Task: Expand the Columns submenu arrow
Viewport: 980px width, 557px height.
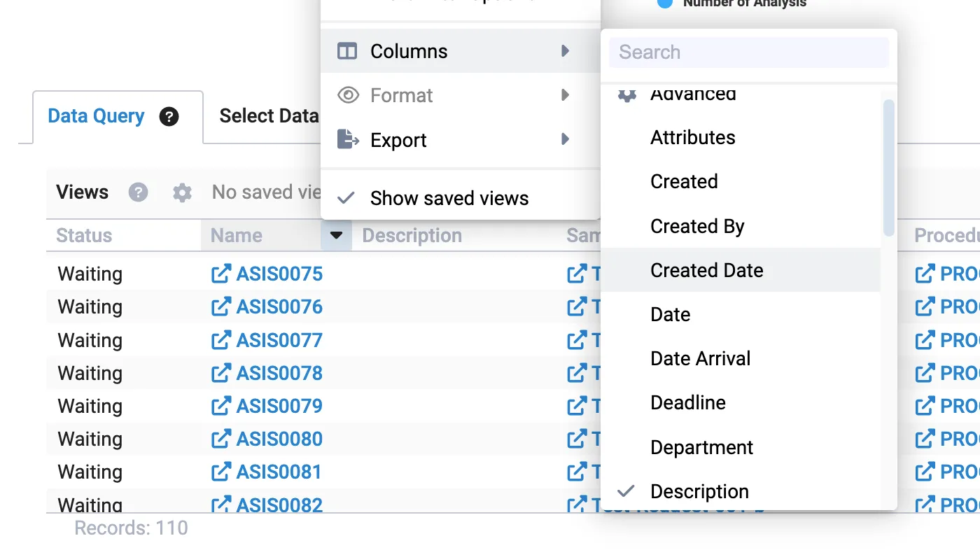Action: pos(566,51)
